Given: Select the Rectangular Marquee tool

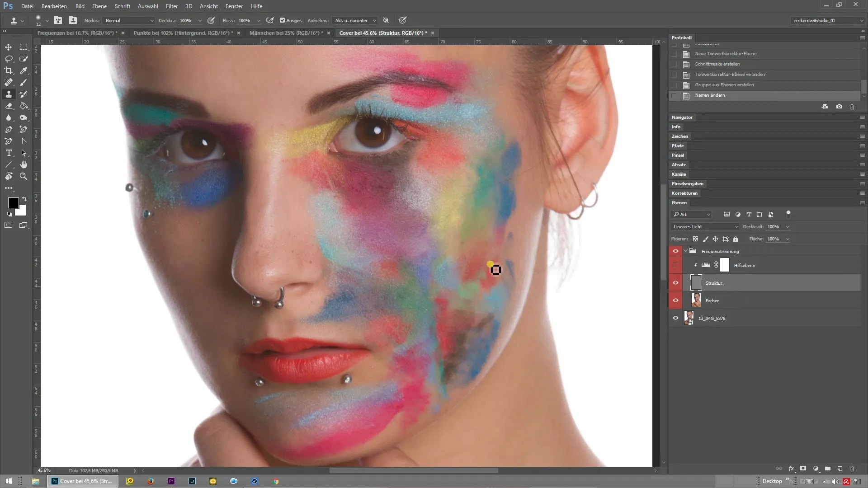Looking at the screenshot, I should click(24, 47).
